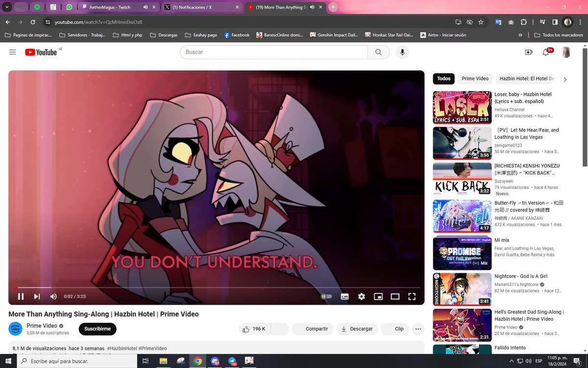Open the Loser, baby video thumbnail
This screenshot has height=368, width=588.
(462, 107)
